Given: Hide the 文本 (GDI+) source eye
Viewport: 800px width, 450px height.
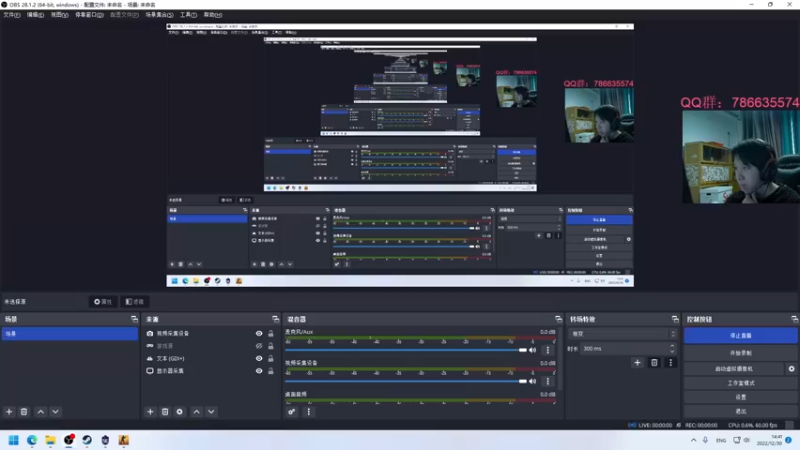Looking at the screenshot, I should click(259, 358).
